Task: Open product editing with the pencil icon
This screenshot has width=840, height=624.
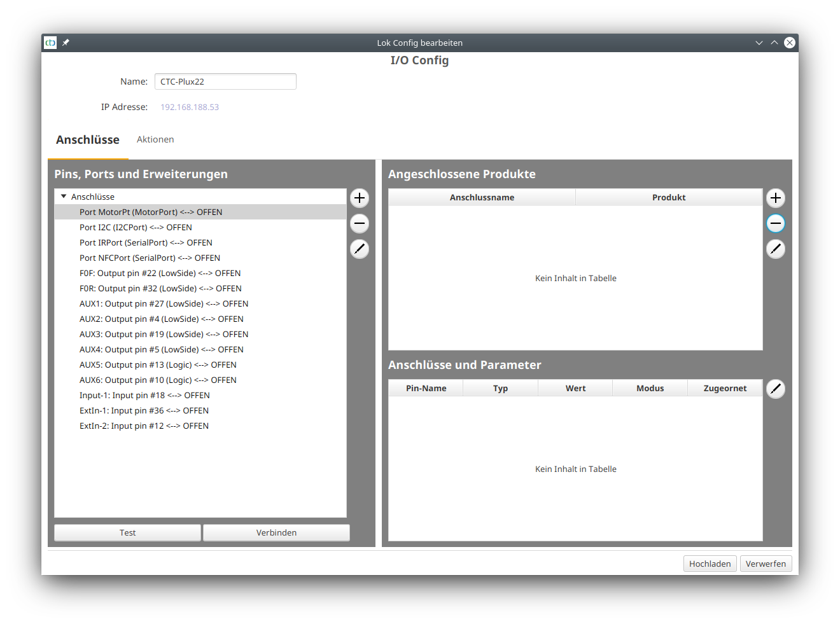Action: point(776,249)
